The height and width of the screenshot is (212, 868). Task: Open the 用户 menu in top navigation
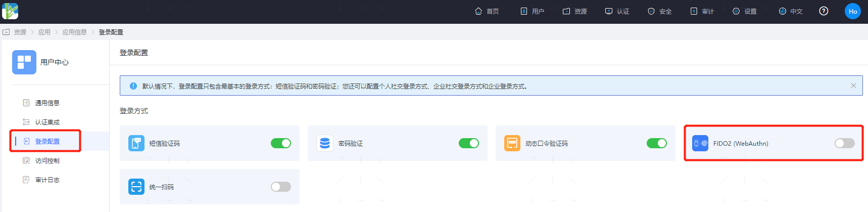[532, 11]
